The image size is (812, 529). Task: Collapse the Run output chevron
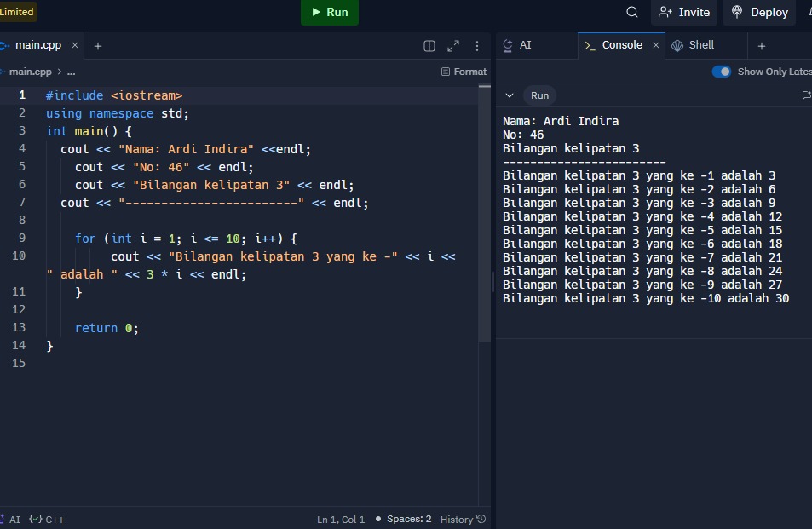point(510,95)
